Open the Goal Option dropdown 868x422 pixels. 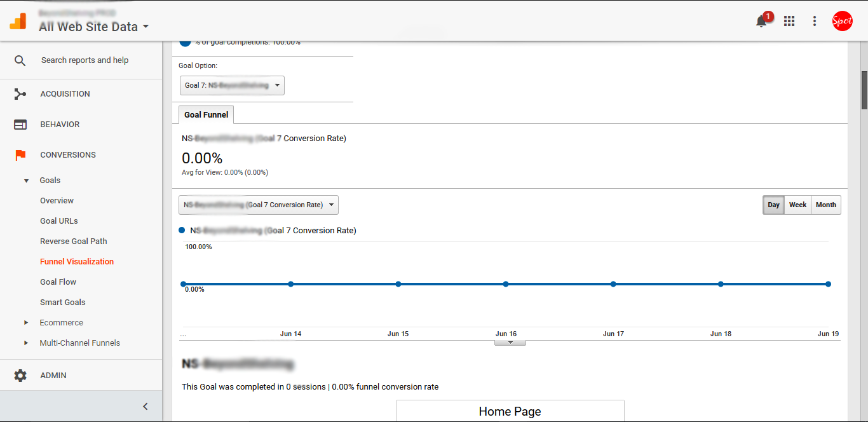[232, 86]
